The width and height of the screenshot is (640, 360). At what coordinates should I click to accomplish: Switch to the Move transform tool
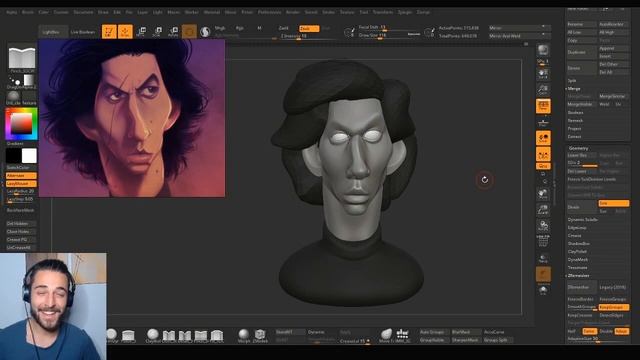(142, 31)
